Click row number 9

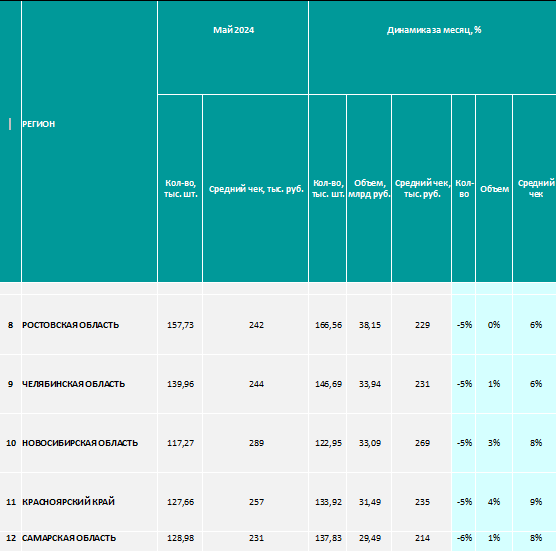click(x=10, y=384)
